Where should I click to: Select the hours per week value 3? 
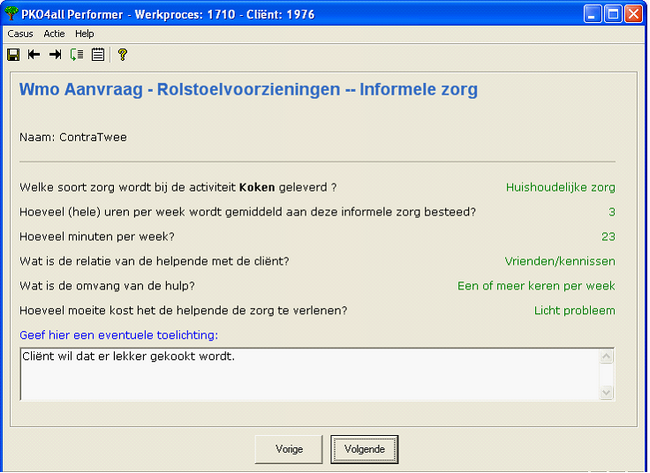tap(611, 212)
